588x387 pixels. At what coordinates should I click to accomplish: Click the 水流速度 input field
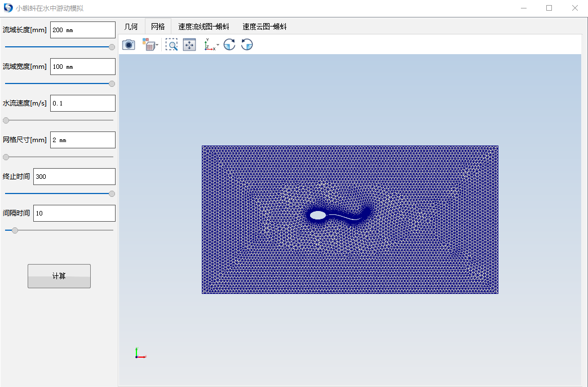click(83, 103)
